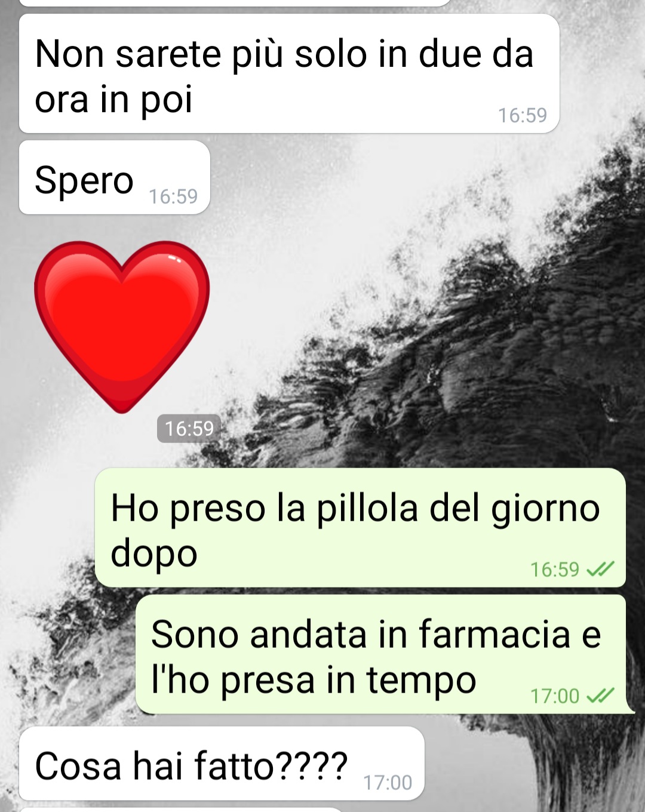Tap the 17:00 timestamp on 'farmacia' message
645x812 pixels.
(555, 696)
